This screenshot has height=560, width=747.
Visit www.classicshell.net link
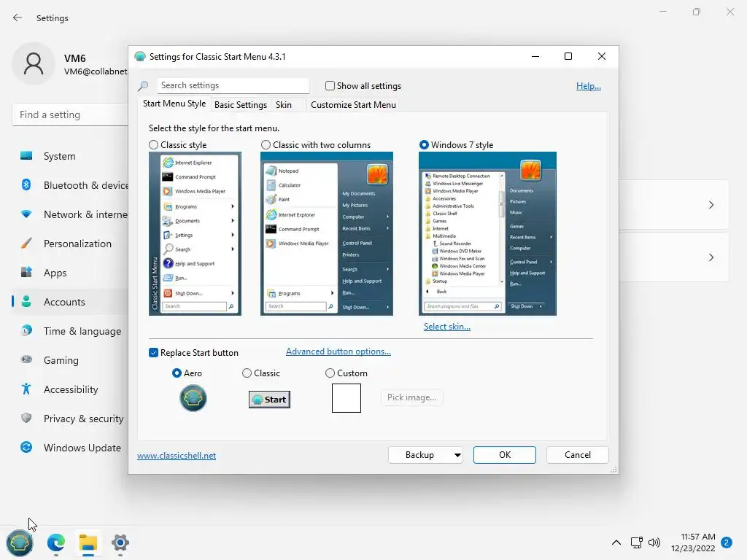[x=177, y=456]
